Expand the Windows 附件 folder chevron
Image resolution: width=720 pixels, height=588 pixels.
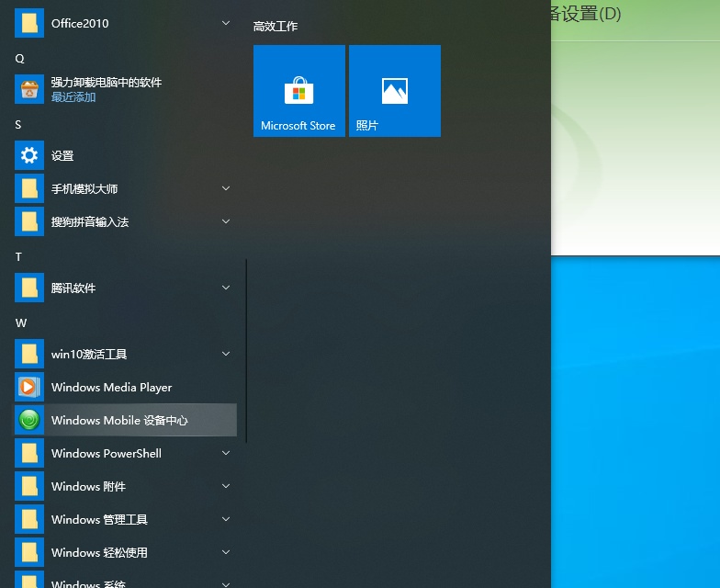point(226,487)
